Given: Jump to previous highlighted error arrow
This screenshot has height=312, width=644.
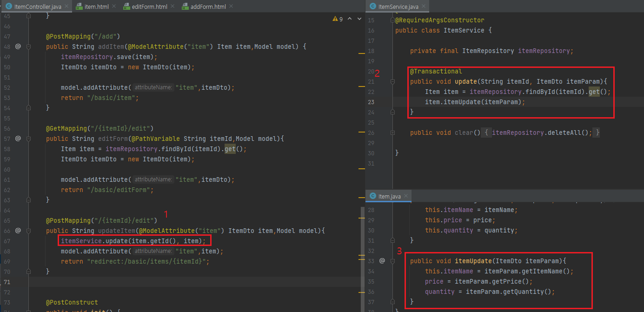Looking at the screenshot, I should tap(350, 19).
